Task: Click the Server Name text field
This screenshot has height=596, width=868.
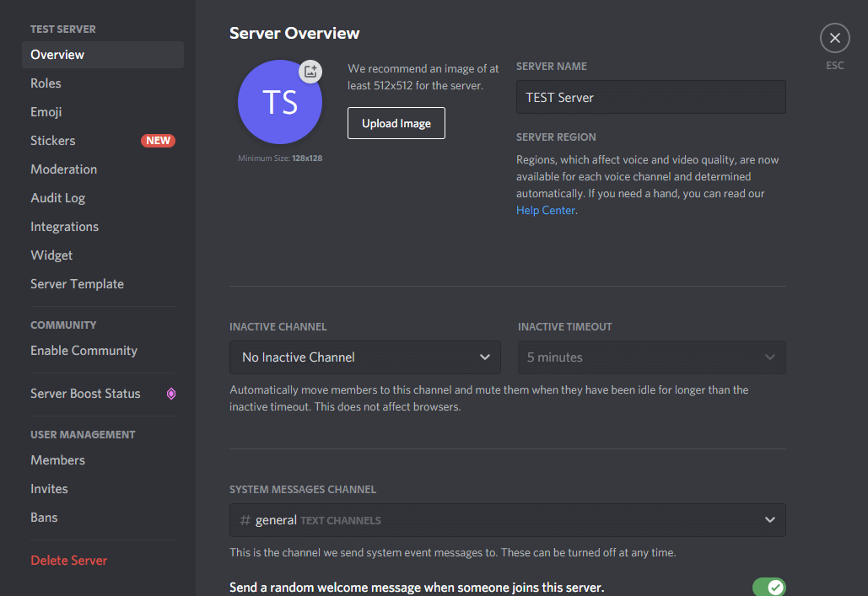Action: click(650, 97)
